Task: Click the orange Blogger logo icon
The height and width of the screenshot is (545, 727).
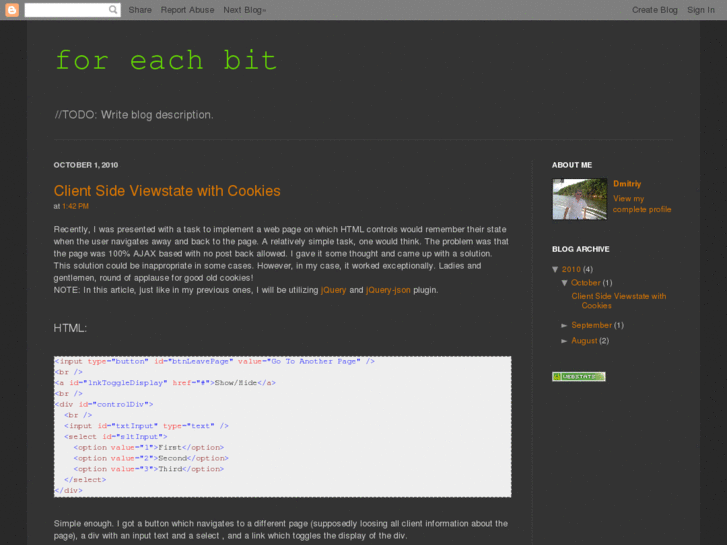Action: [x=12, y=10]
